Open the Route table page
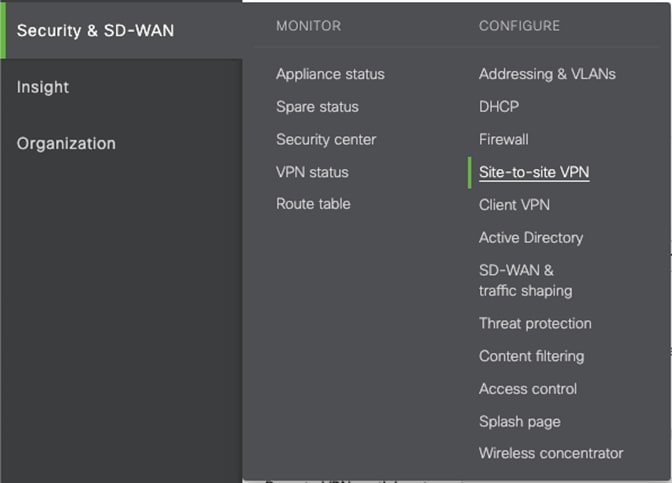The height and width of the screenshot is (483, 672). pos(313,204)
